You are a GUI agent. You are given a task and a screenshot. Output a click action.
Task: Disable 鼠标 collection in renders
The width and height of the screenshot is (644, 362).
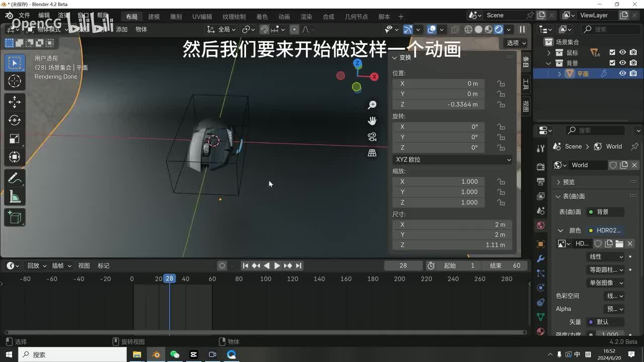[x=633, y=52]
